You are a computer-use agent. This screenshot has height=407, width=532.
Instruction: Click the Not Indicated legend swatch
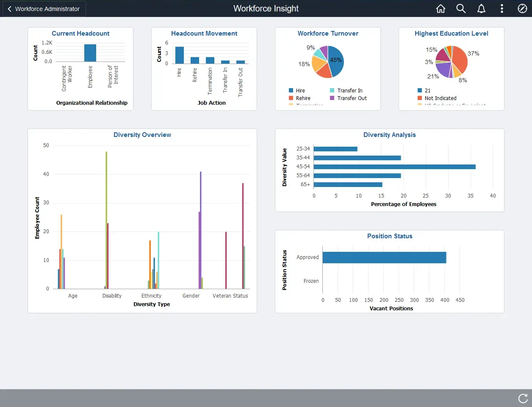click(420, 98)
